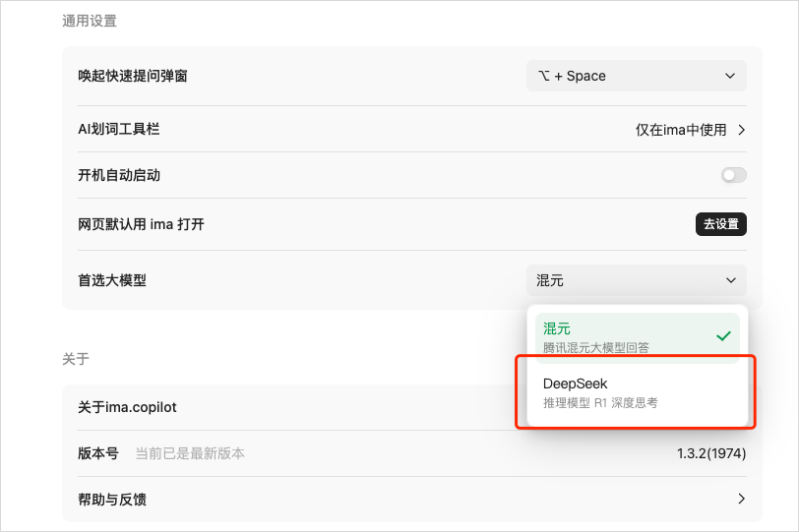
Task: Click the 网页默认用 ima 打开 label
Action: coord(141,224)
